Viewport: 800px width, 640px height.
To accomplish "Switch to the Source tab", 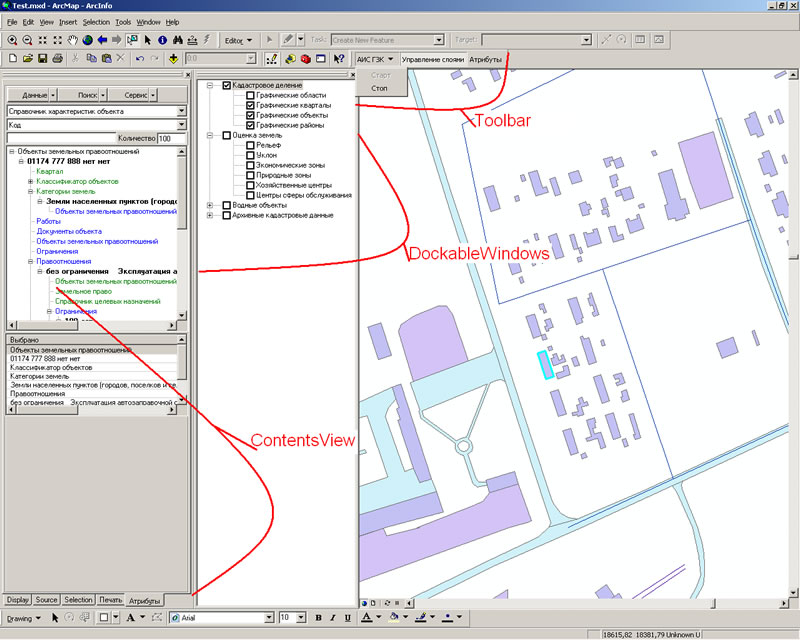I will (46, 600).
